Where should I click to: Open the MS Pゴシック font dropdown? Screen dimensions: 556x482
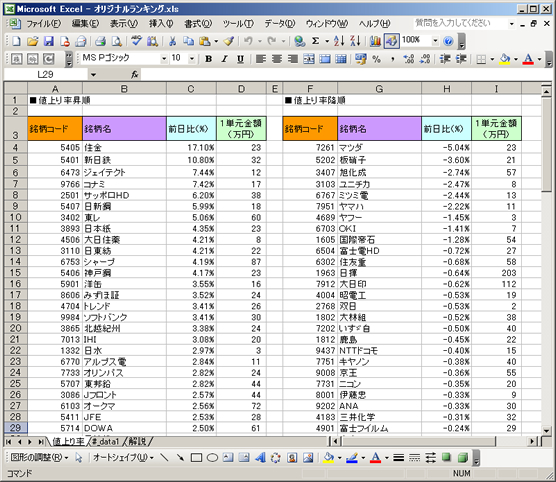point(164,59)
